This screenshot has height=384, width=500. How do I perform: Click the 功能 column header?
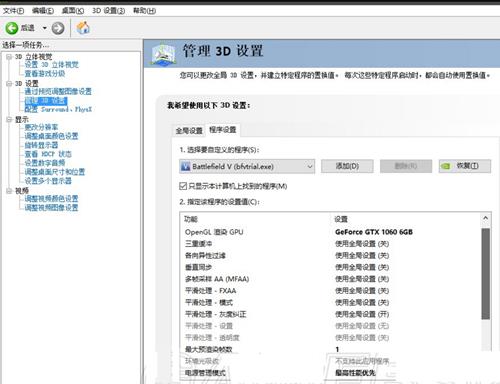click(x=191, y=219)
